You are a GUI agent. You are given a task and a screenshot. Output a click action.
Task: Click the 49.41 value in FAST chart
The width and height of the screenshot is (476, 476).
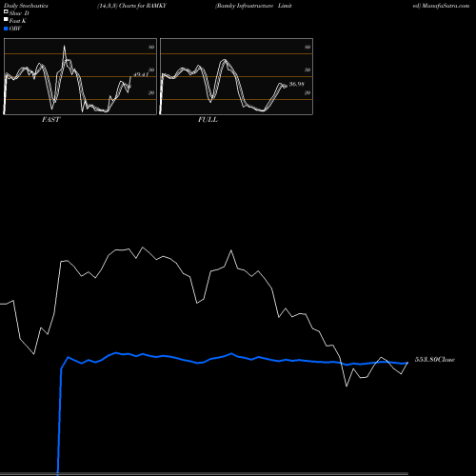coord(141,74)
